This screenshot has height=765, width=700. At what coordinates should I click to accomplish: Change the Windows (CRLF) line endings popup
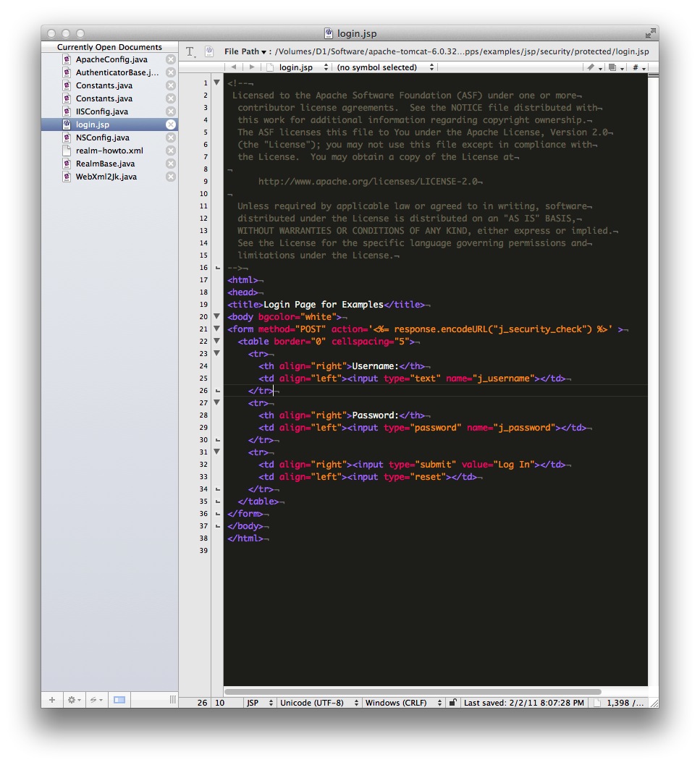pos(404,703)
